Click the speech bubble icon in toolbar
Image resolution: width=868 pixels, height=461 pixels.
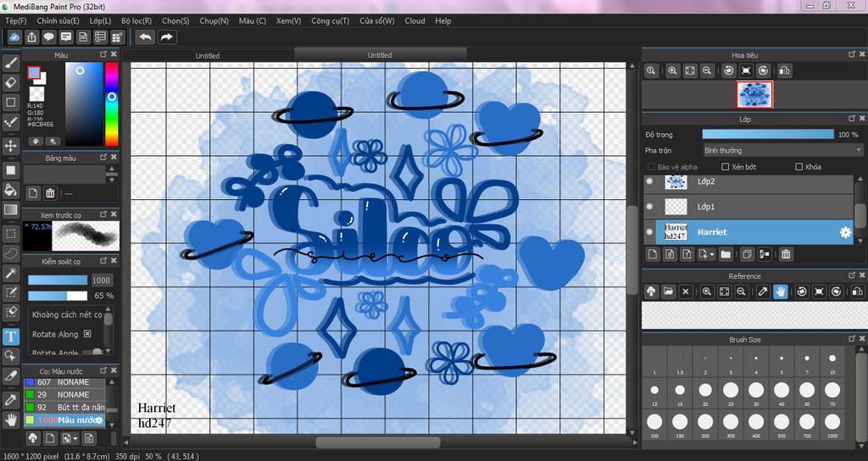click(48, 37)
